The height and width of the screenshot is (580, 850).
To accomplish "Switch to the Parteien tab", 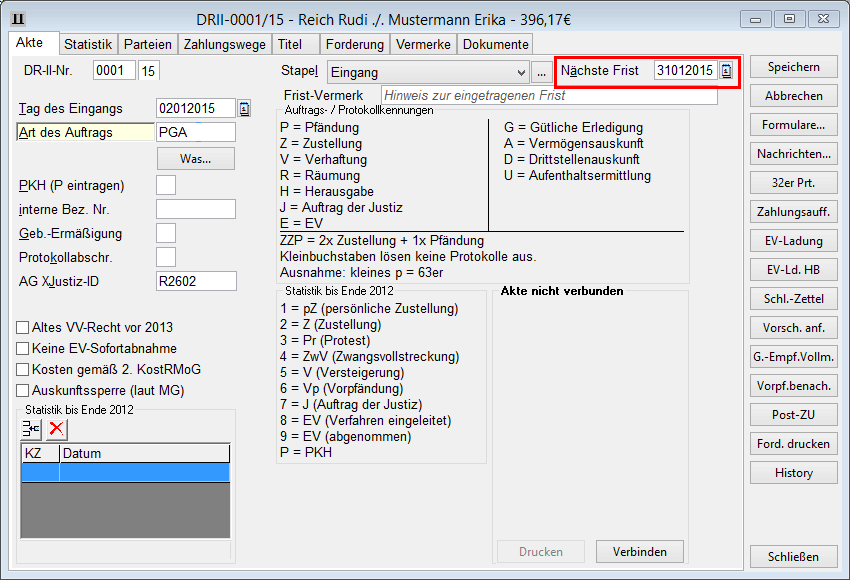I will coord(149,44).
